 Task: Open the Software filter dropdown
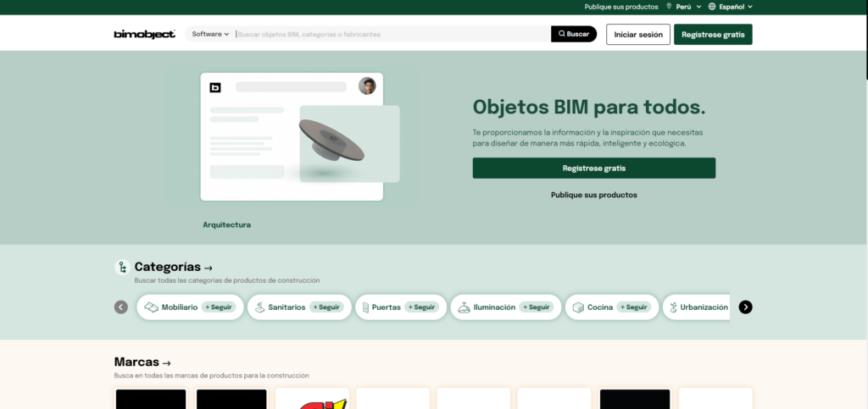click(210, 34)
